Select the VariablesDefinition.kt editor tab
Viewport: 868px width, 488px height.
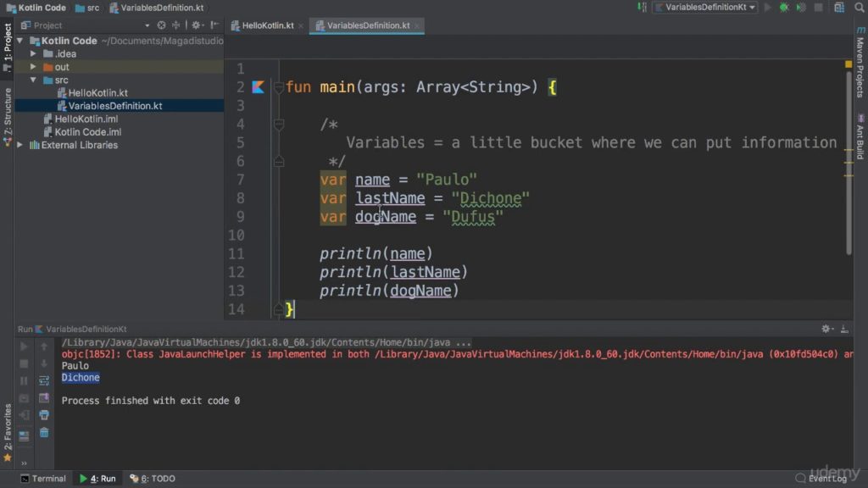(368, 25)
